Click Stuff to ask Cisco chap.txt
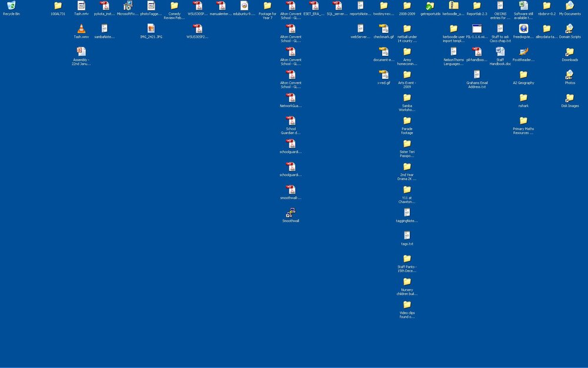Image resolution: width=588 pixels, height=368 pixels. [500, 28]
